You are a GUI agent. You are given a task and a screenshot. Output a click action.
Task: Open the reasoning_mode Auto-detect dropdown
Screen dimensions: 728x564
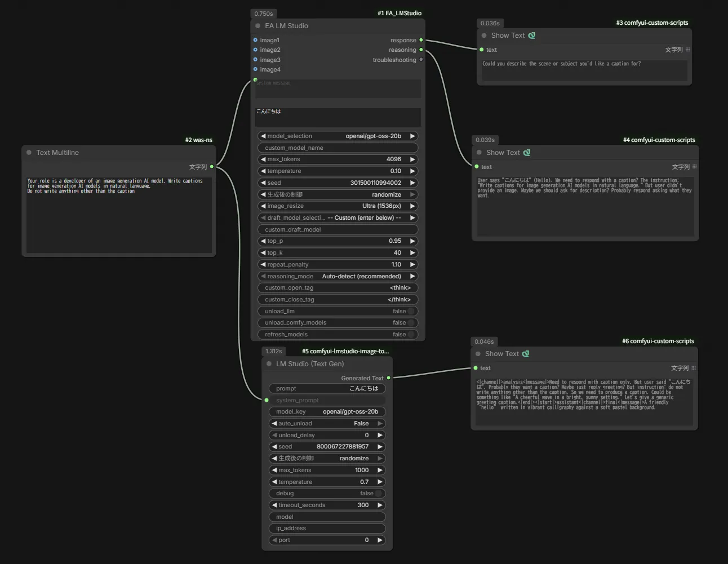tap(338, 276)
